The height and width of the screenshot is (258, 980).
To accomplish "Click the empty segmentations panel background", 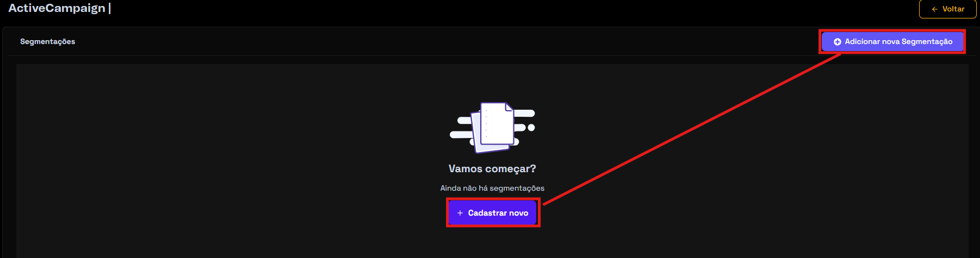I will point(218,163).
